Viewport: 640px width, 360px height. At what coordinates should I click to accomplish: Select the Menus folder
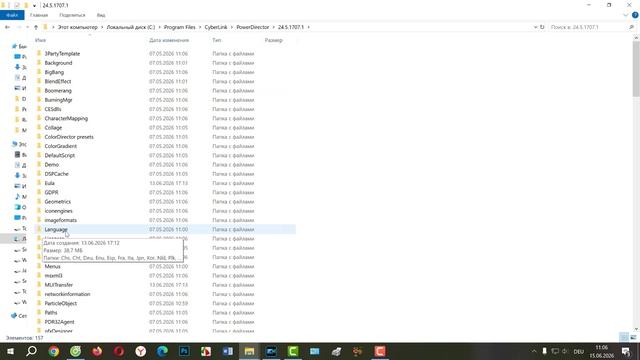point(52,267)
